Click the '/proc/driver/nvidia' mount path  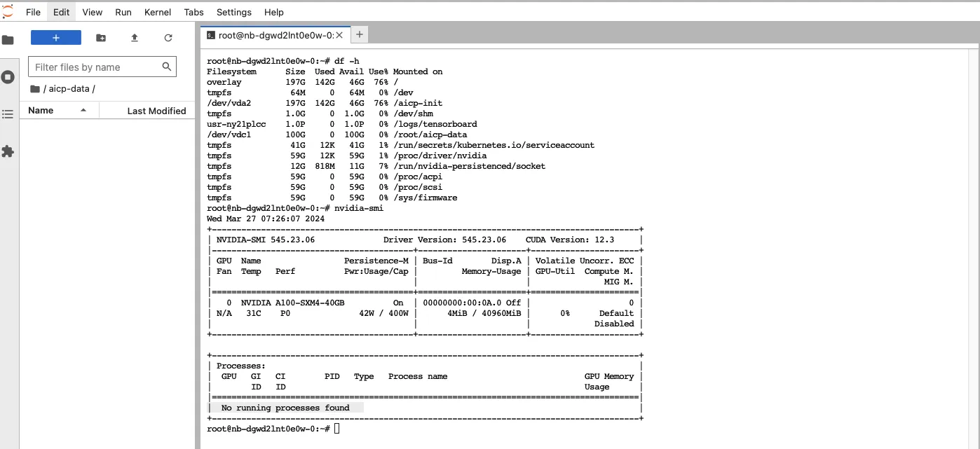coord(440,156)
